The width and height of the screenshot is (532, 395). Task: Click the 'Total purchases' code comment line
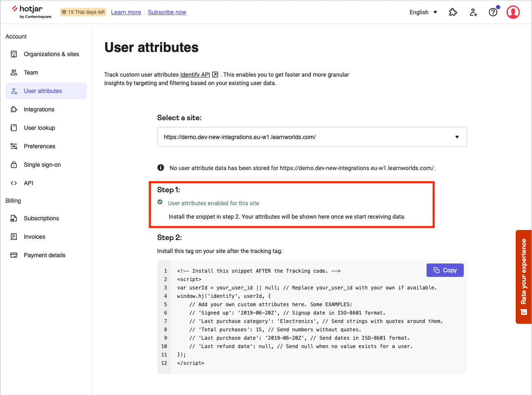[275, 330]
